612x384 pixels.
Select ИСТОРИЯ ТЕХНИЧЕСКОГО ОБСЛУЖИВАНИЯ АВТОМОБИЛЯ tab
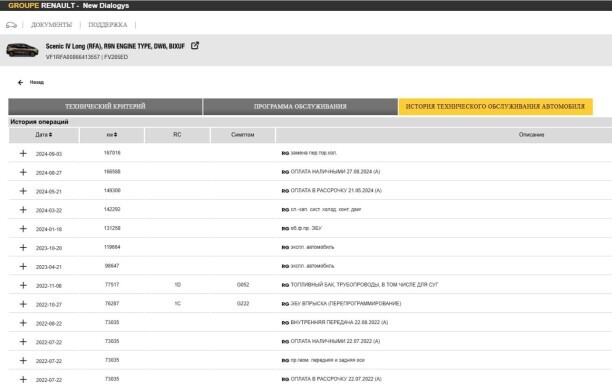[495, 107]
